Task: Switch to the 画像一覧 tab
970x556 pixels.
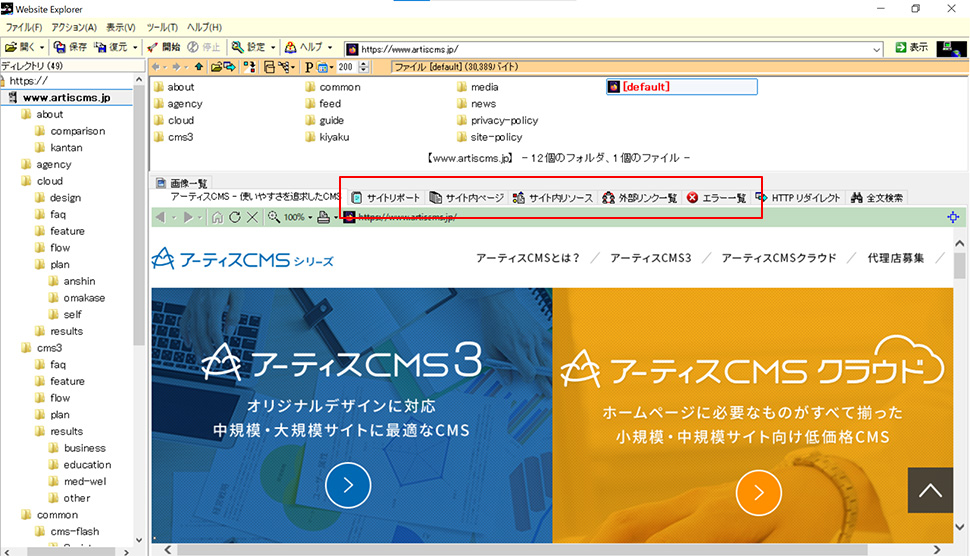Action: click(182, 183)
